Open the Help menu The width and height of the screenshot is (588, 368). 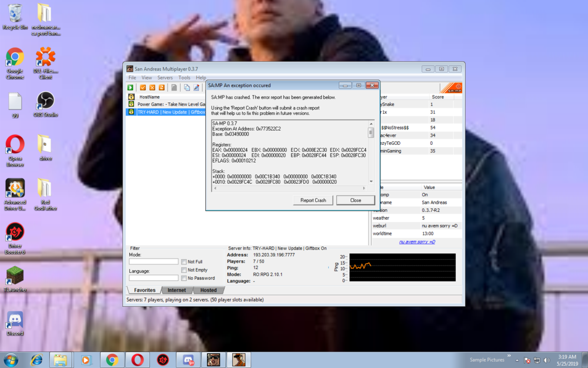[x=201, y=78]
